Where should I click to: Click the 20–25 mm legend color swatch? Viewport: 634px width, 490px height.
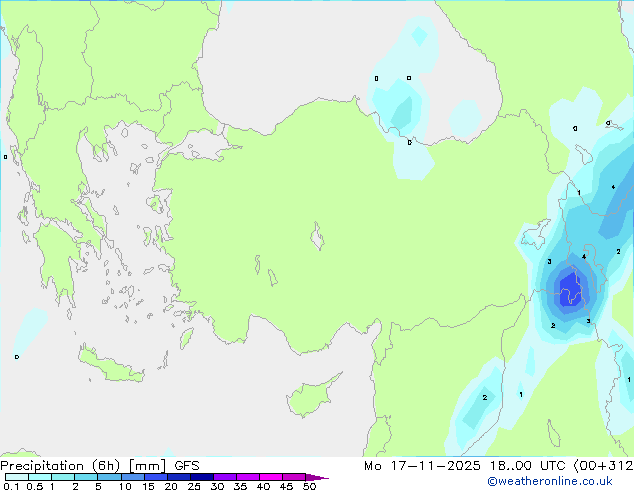(178, 477)
